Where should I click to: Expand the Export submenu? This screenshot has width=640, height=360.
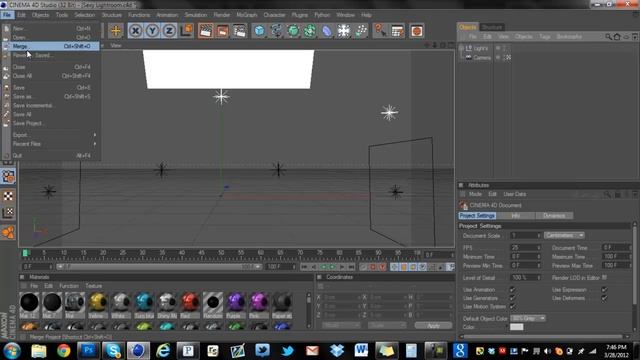coord(51,135)
